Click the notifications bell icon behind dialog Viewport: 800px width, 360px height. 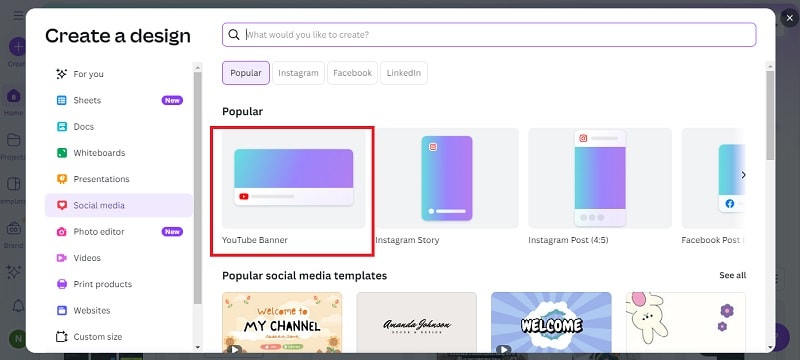pos(18,306)
